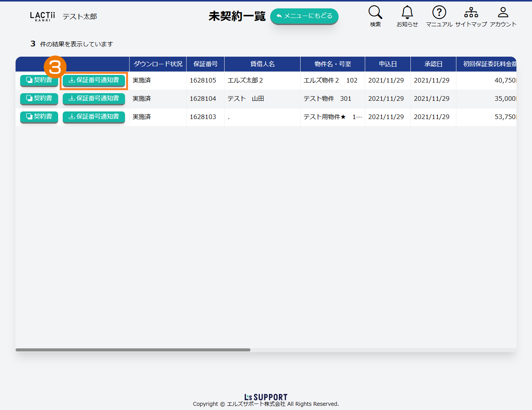Open 契約書 for テスト 山田 row
This screenshot has width=532, height=410.
click(x=39, y=99)
